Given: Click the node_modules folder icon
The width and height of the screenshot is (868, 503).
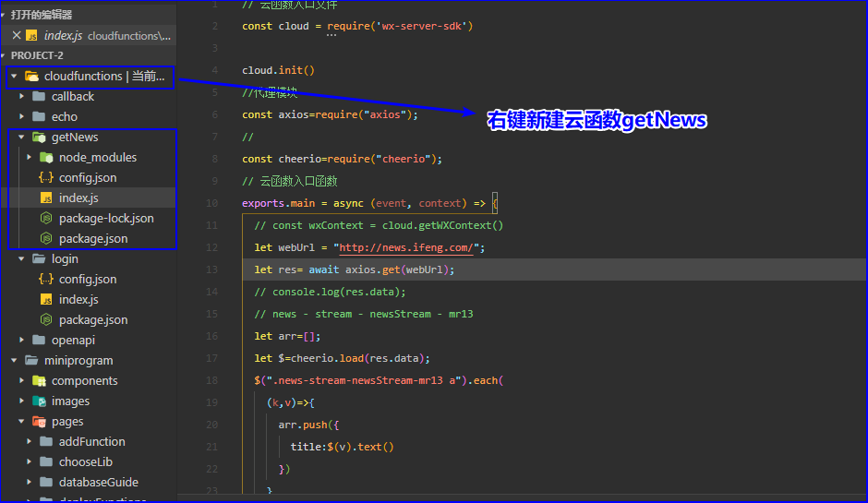Looking at the screenshot, I should pos(46,157).
